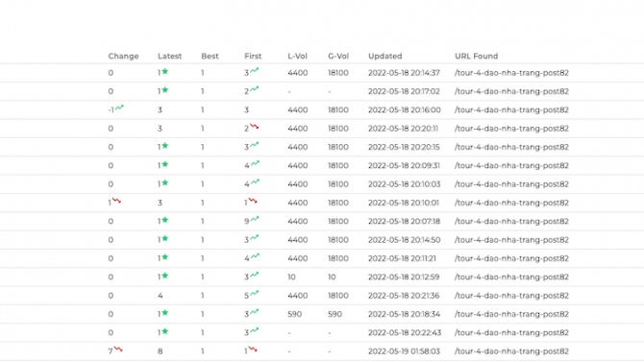This screenshot has height=362, width=644.
Task: Click the red downtrend arrow beside Change 7
Action: point(118,349)
